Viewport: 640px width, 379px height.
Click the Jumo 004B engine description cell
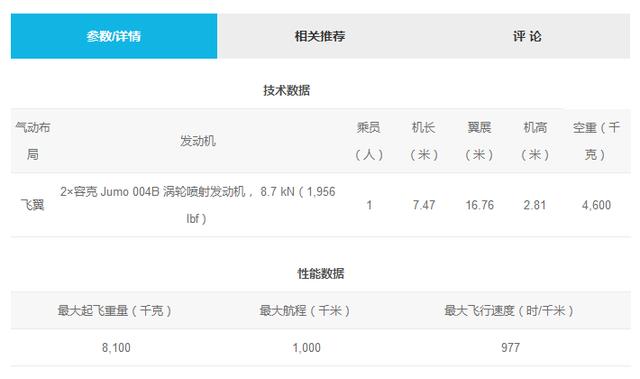[198, 205]
